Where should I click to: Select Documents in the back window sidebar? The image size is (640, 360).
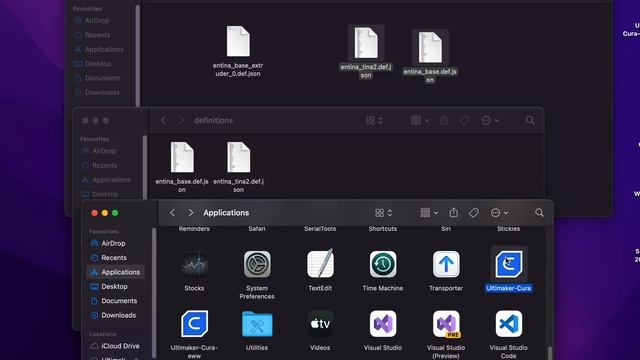(98, 78)
